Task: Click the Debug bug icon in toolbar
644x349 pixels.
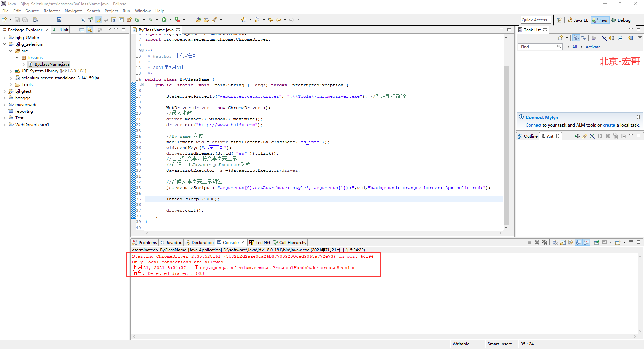Action: point(151,20)
